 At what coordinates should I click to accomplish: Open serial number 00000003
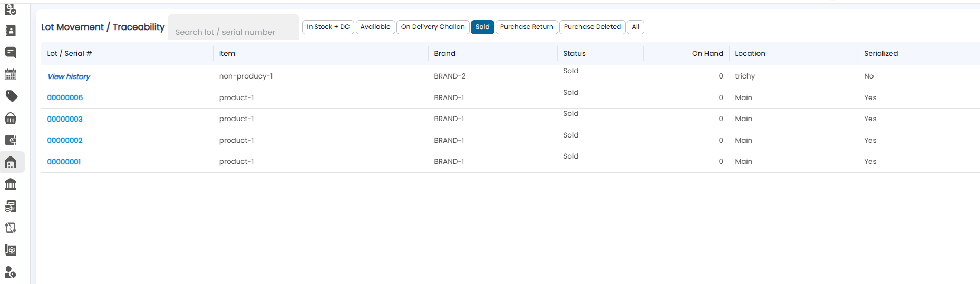pyautogui.click(x=65, y=119)
